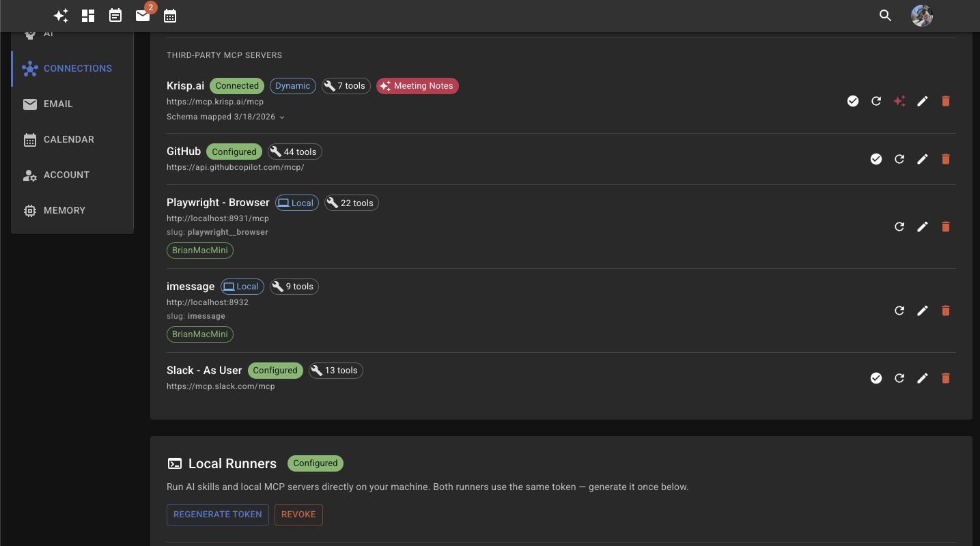Click the text "slug: playwright__browser"
980x546 pixels.
[217, 232]
